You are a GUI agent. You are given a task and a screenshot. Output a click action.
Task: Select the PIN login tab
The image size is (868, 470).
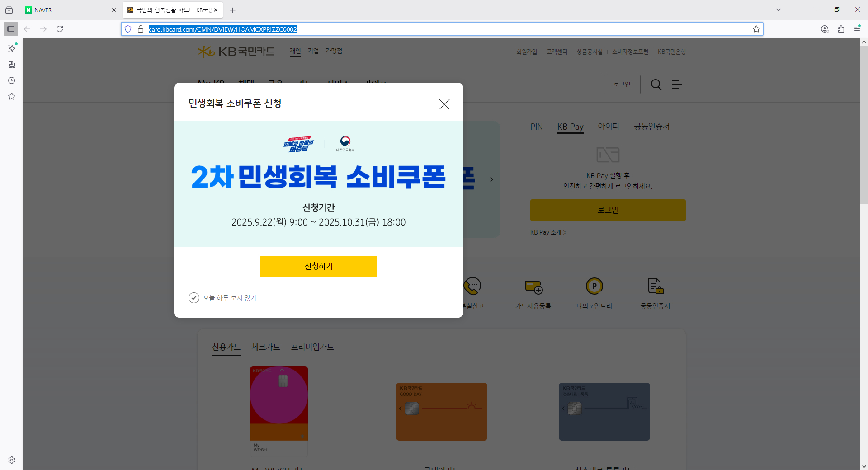coord(536,127)
